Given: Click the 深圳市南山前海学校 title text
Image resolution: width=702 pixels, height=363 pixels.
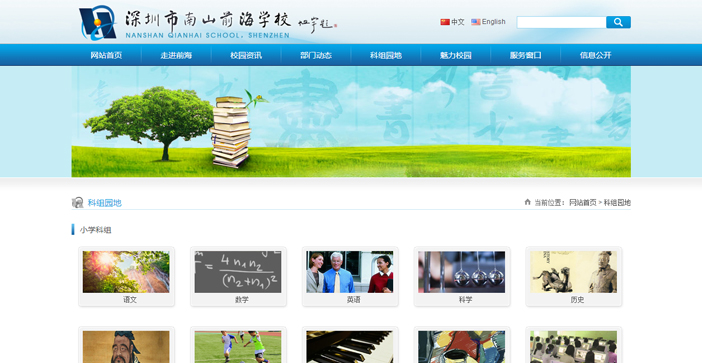Looking at the screenshot, I should tap(208, 20).
